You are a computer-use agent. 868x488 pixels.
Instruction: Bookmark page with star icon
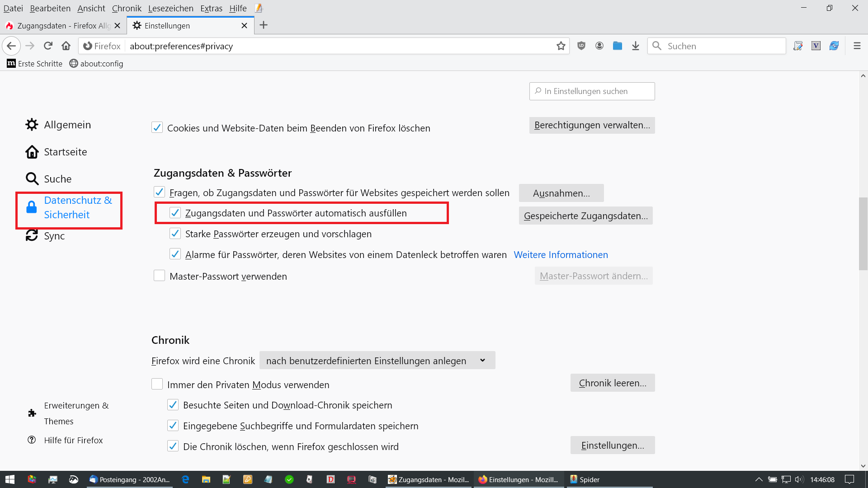tap(561, 46)
